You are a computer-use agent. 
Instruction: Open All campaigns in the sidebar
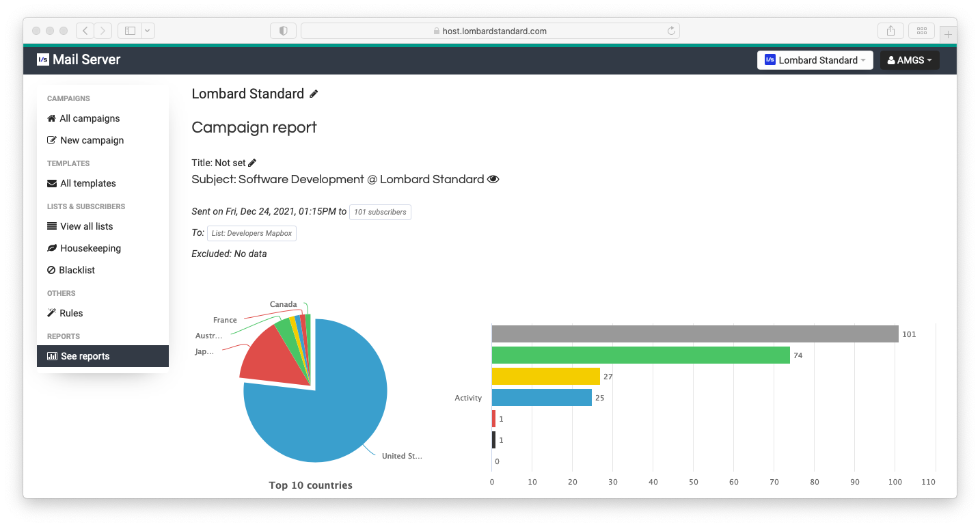90,118
